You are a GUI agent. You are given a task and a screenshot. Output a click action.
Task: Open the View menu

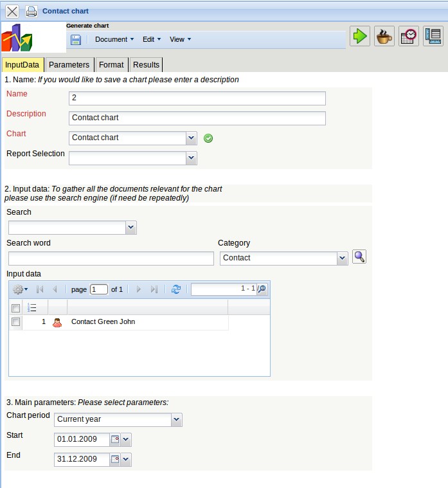180,40
